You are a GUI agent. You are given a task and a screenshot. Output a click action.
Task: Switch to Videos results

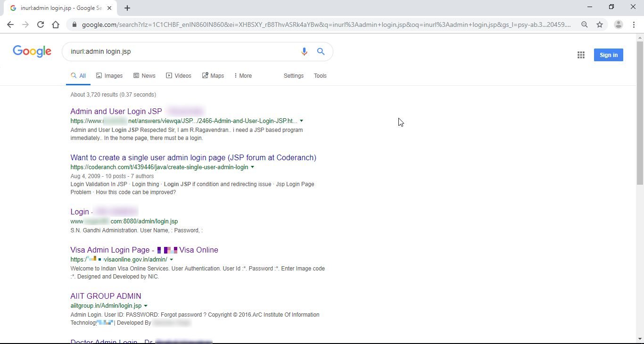click(x=179, y=76)
